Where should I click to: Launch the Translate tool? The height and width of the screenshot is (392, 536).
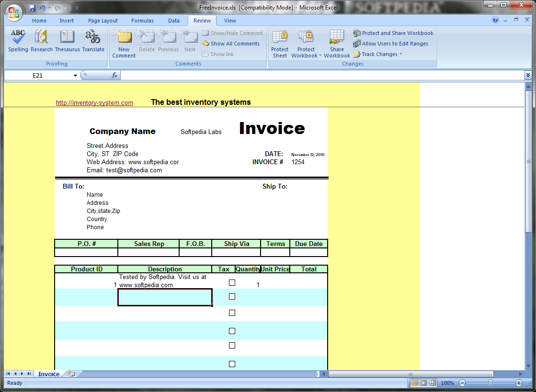93,41
